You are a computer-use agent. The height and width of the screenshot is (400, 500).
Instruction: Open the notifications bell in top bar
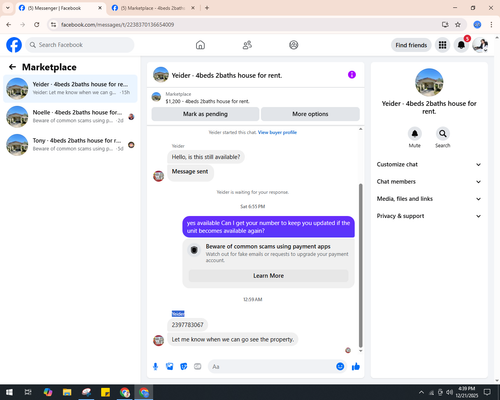point(461,45)
